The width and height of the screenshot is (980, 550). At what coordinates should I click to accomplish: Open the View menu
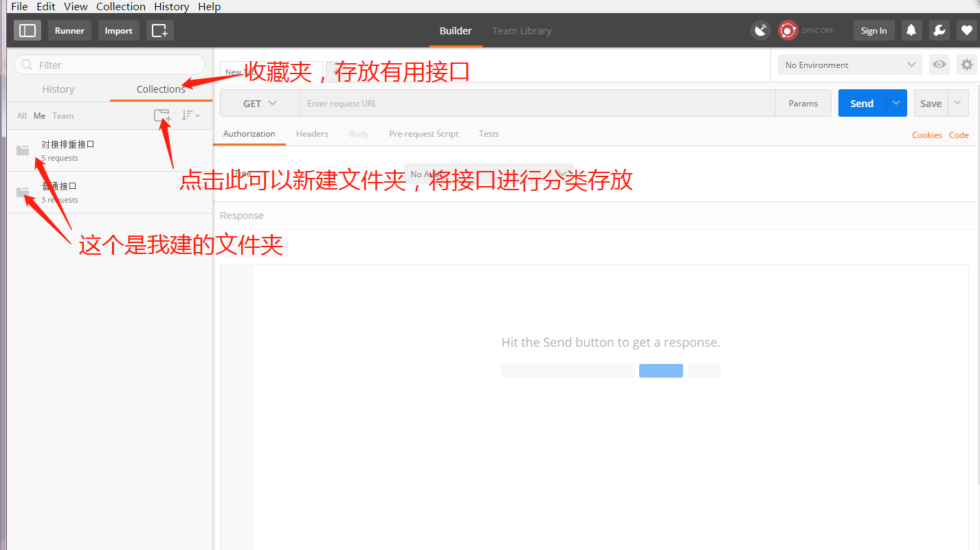(x=76, y=6)
